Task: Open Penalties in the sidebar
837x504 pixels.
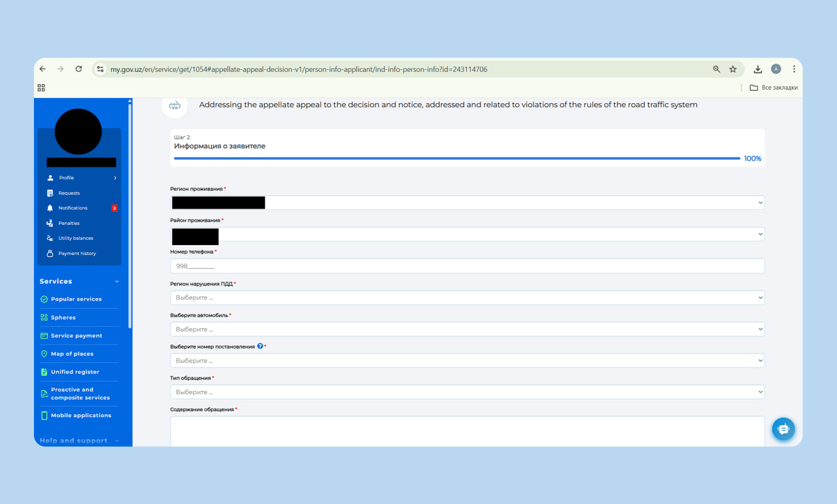Action: (x=69, y=224)
